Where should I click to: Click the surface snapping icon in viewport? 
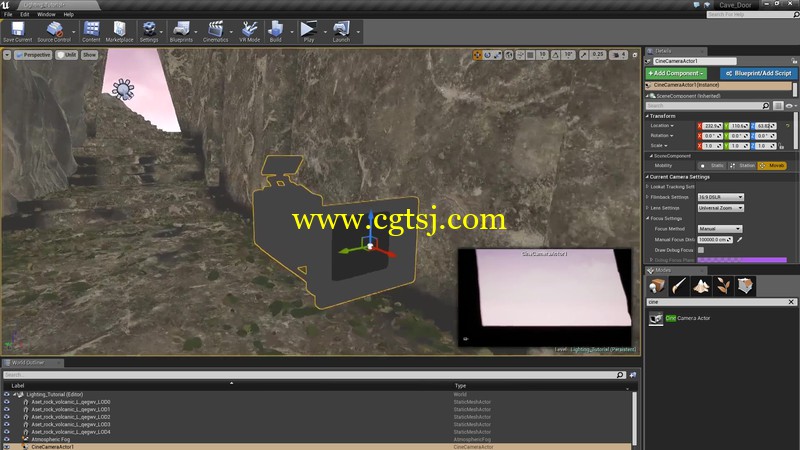[x=520, y=55]
